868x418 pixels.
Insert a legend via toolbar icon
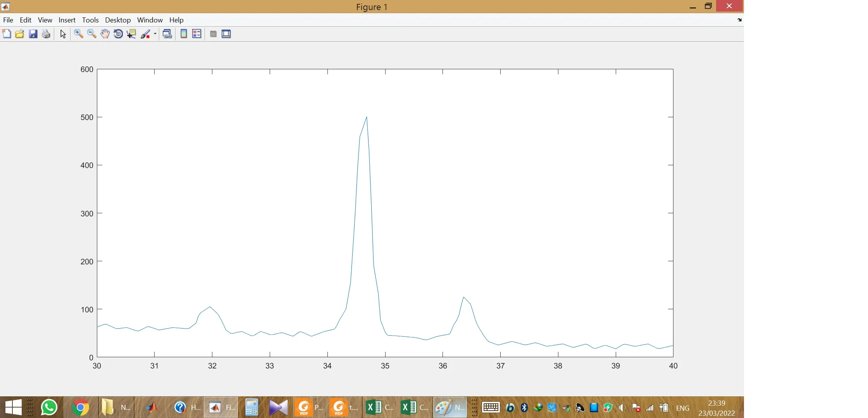[x=197, y=34]
